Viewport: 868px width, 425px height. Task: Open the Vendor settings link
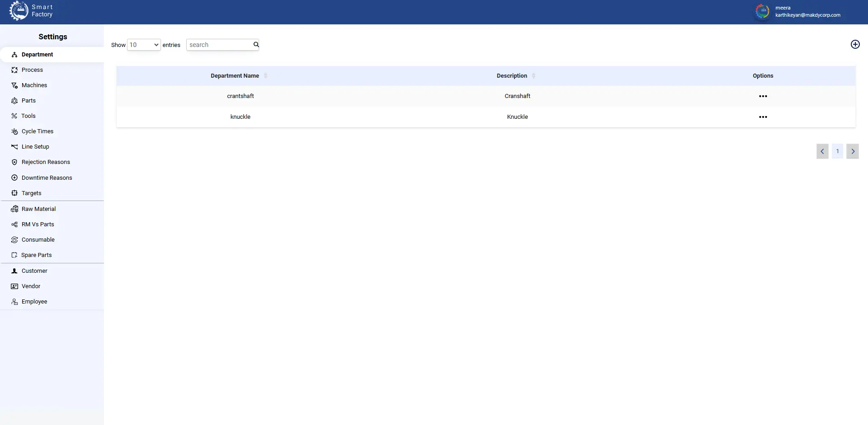coord(31,286)
